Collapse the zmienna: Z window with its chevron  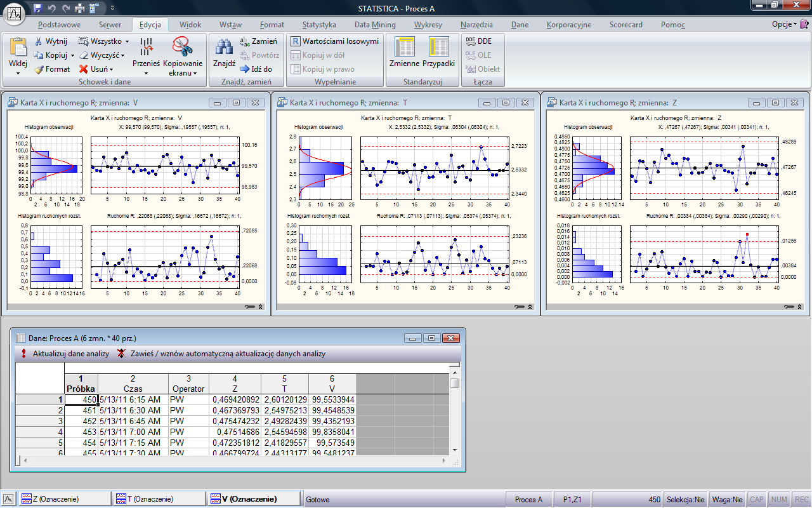[800, 307]
